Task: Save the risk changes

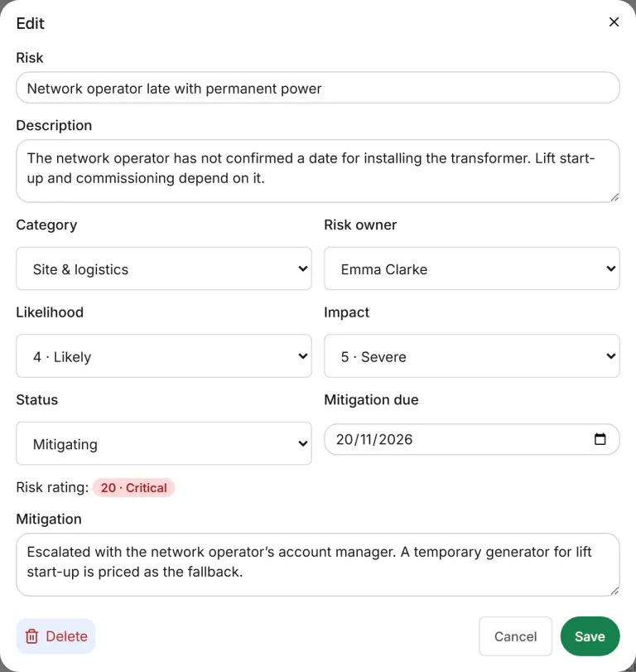Action: 590,636
